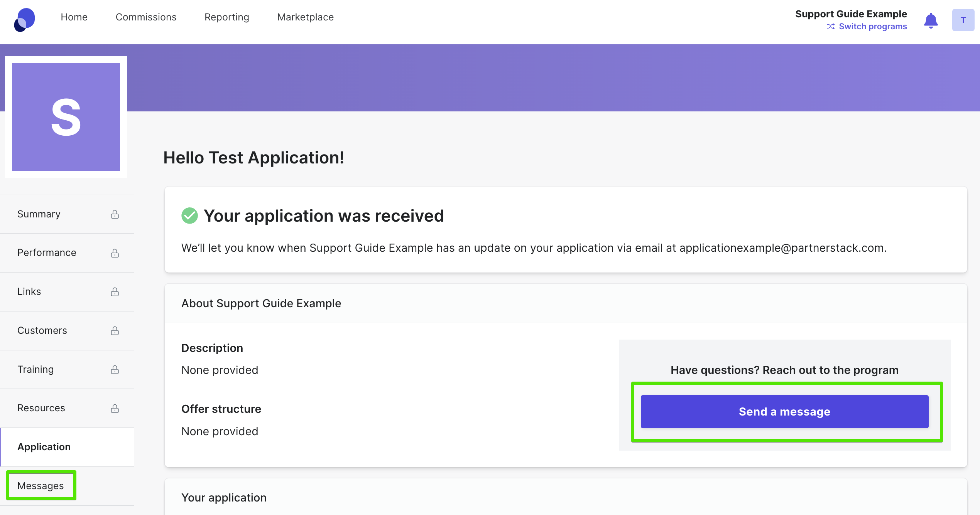Viewport: 980px width, 515px height.
Task: Open the Commissions nav item
Action: tap(146, 17)
